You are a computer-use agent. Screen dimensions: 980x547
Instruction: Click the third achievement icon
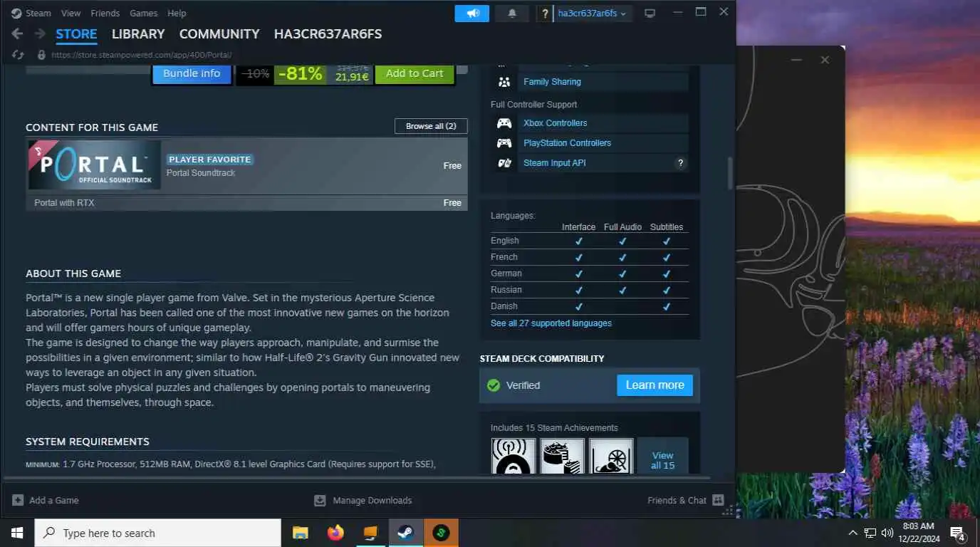coord(611,456)
